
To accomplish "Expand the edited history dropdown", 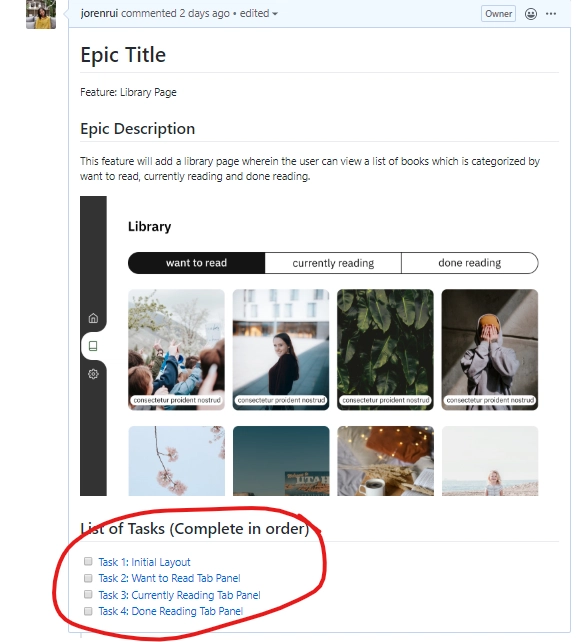I will 259,14.
